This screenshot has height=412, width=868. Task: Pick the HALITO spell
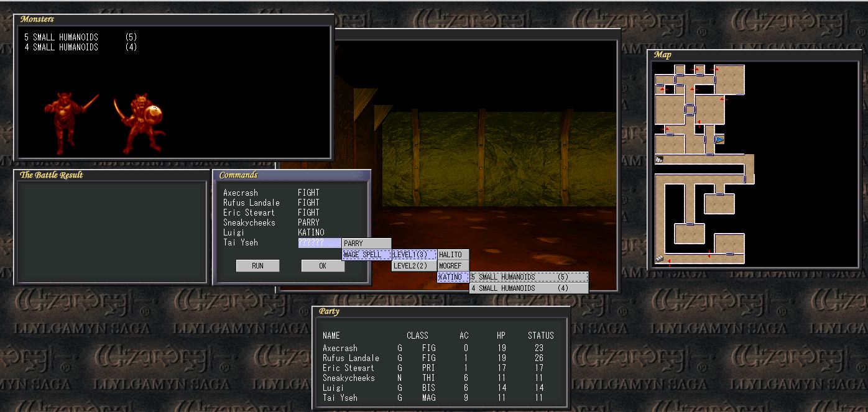click(x=453, y=255)
